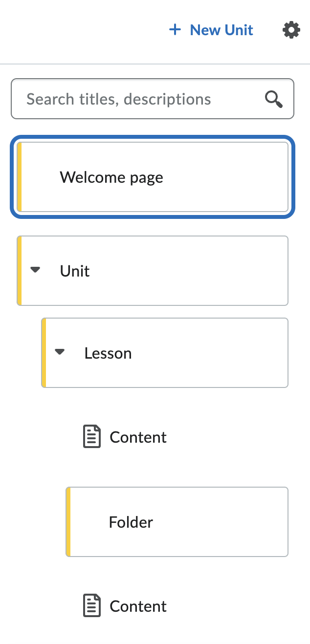Select the Lesson title

[x=108, y=353]
